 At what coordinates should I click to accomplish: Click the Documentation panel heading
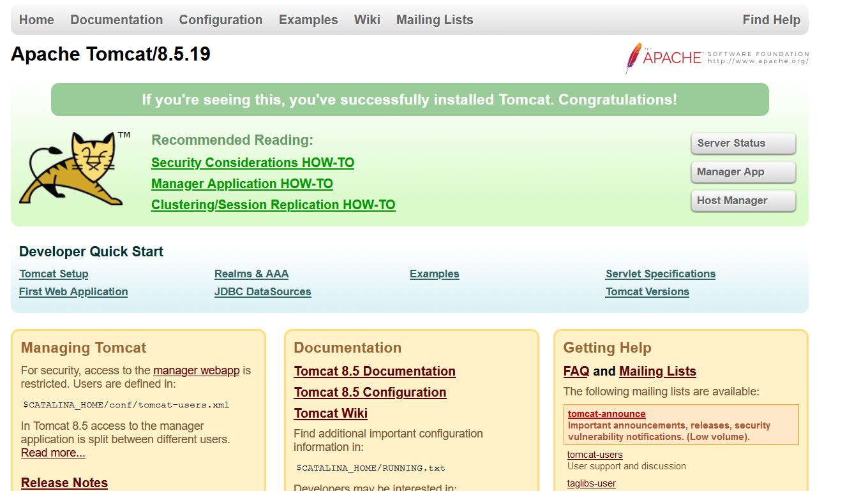(x=348, y=348)
